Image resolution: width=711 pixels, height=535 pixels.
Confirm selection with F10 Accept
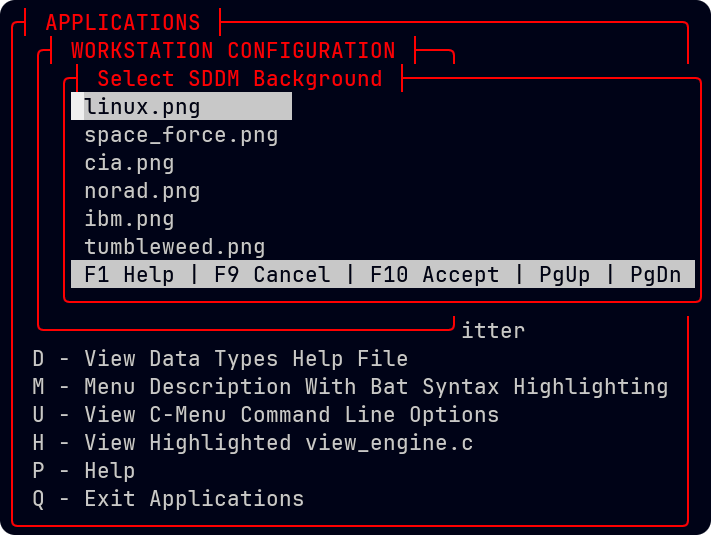[434, 275]
